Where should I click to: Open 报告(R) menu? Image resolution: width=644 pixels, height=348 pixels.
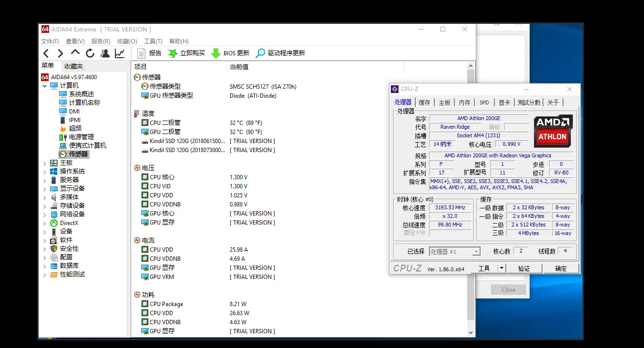(101, 41)
